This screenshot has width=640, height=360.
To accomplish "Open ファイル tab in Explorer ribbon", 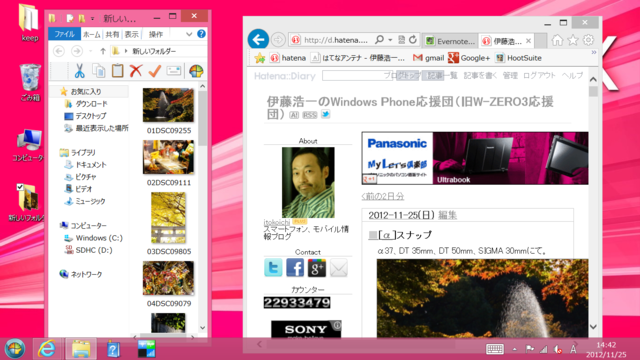I will point(64,34).
